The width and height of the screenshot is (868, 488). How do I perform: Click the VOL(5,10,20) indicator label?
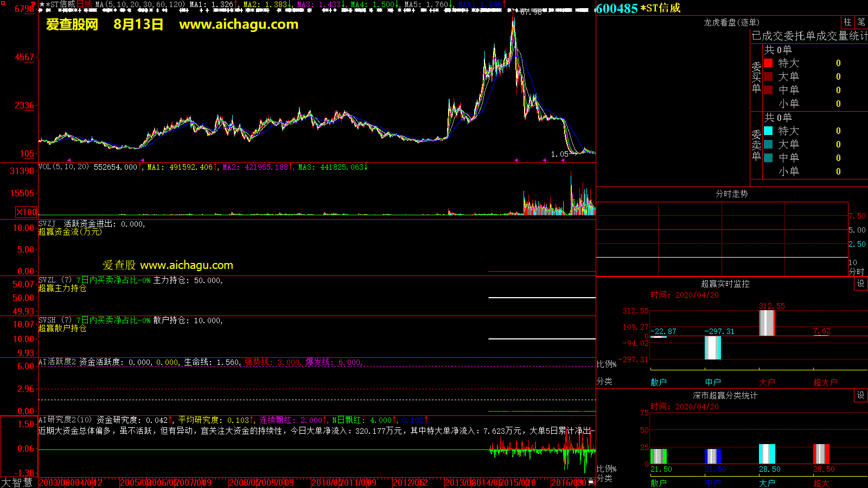pyautogui.click(x=63, y=167)
